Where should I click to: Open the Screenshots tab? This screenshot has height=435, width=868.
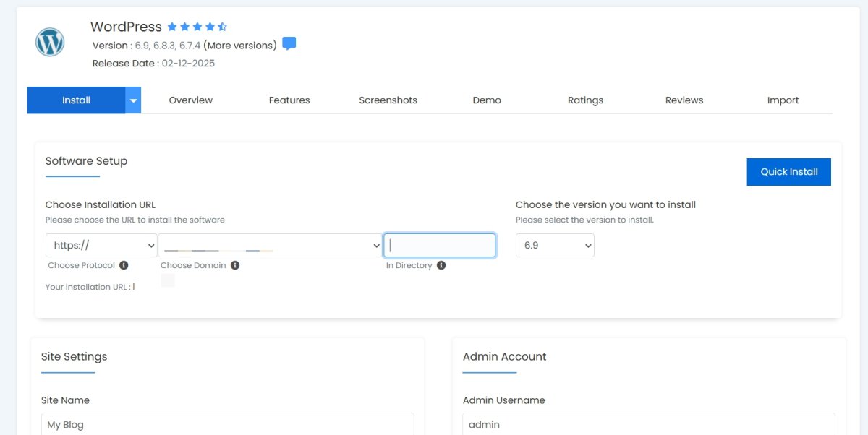pyautogui.click(x=388, y=100)
